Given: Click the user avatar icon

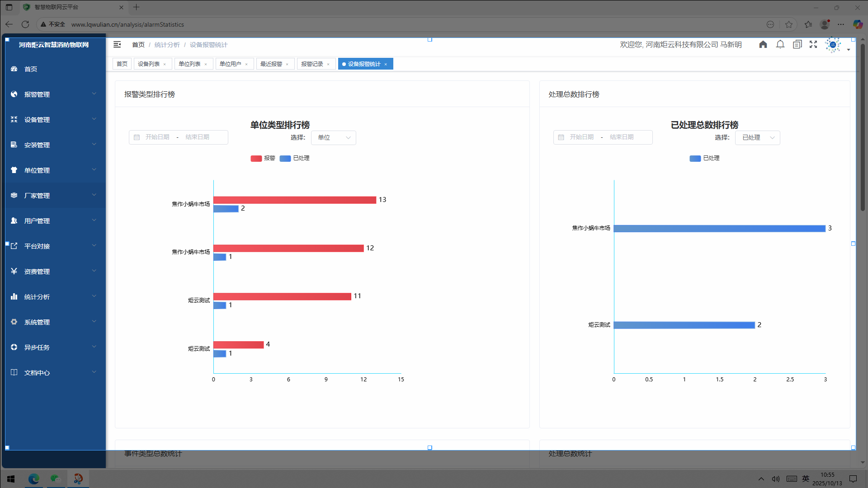Looking at the screenshot, I should pyautogui.click(x=833, y=45).
